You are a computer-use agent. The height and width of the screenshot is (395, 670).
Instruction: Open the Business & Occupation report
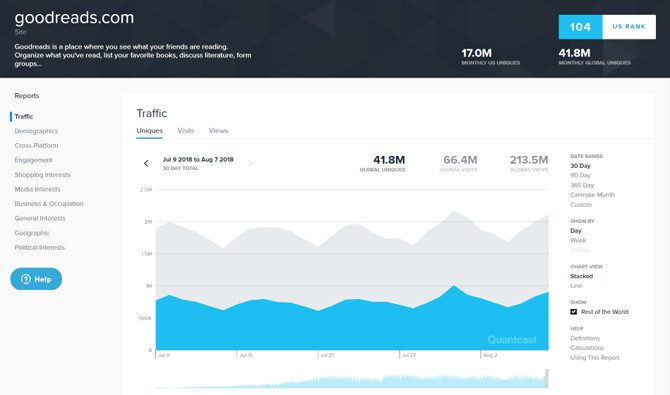point(49,203)
